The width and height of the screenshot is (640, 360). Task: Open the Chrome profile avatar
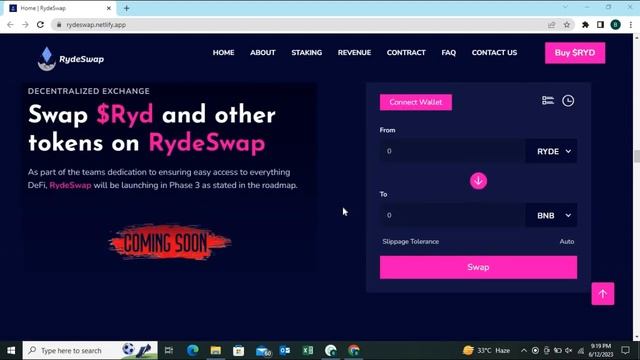pos(616,24)
